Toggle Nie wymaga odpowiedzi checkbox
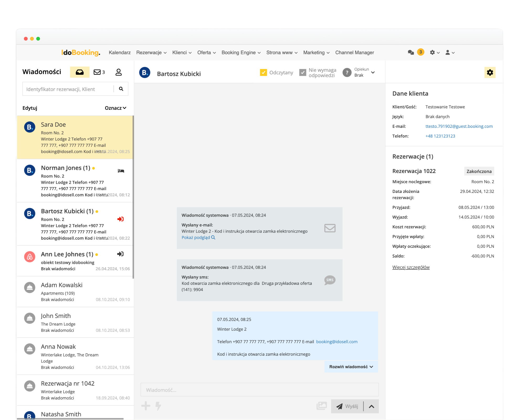Viewport: 525px width, 420px height. [303, 72]
